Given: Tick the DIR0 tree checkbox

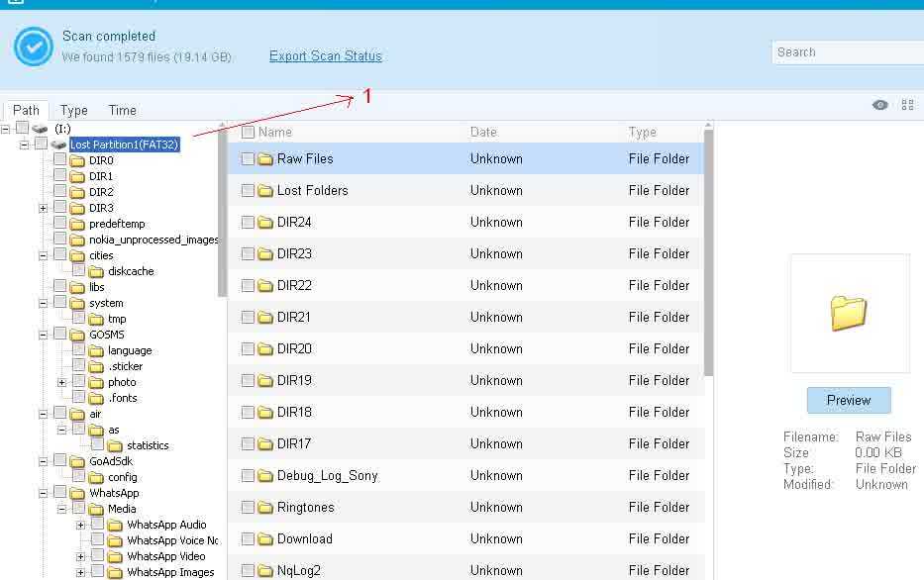Looking at the screenshot, I should (59, 159).
